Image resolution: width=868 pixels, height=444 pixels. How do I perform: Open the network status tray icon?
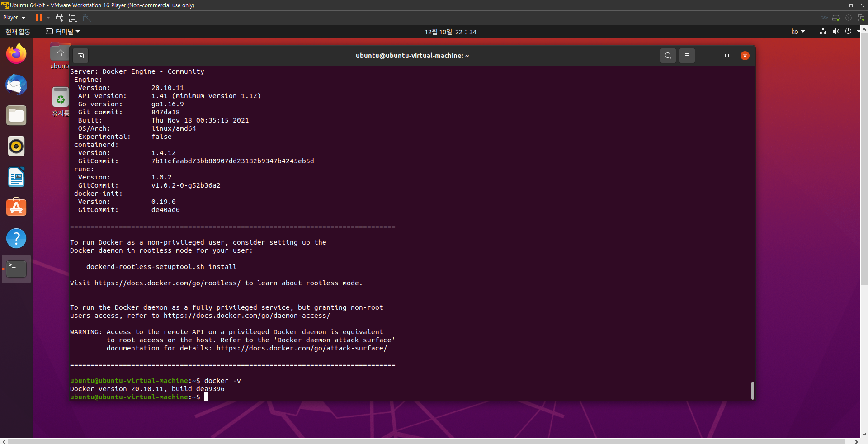click(x=823, y=31)
